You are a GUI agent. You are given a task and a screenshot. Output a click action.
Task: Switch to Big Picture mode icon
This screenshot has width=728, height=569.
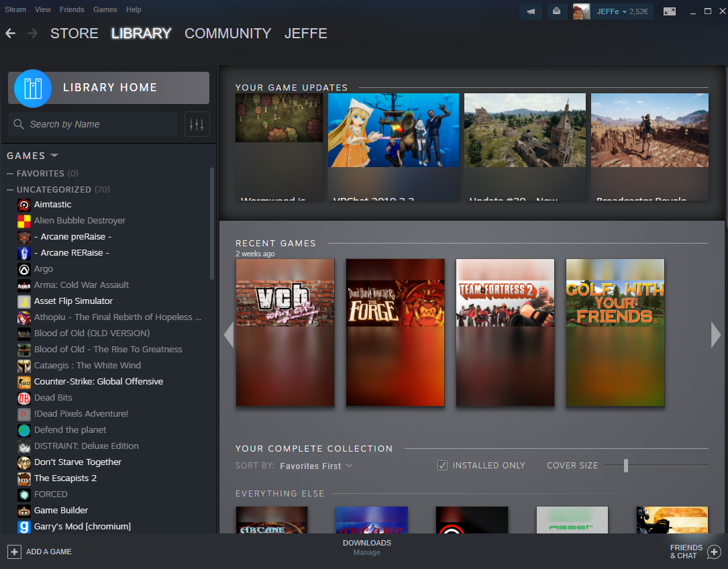(x=670, y=11)
